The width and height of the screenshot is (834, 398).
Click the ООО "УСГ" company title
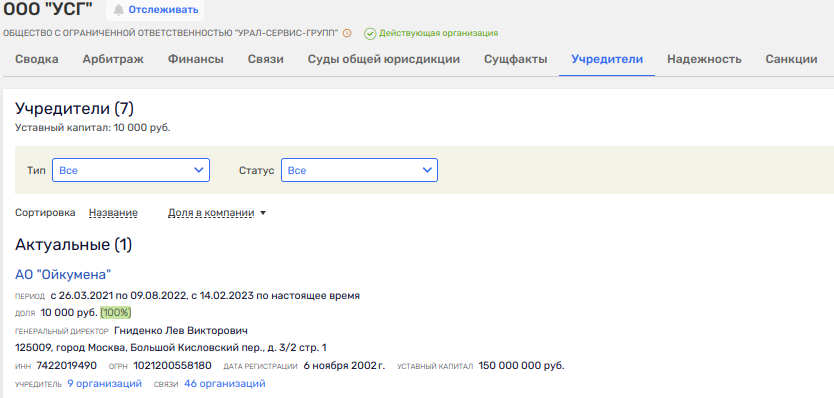point(48,9)
